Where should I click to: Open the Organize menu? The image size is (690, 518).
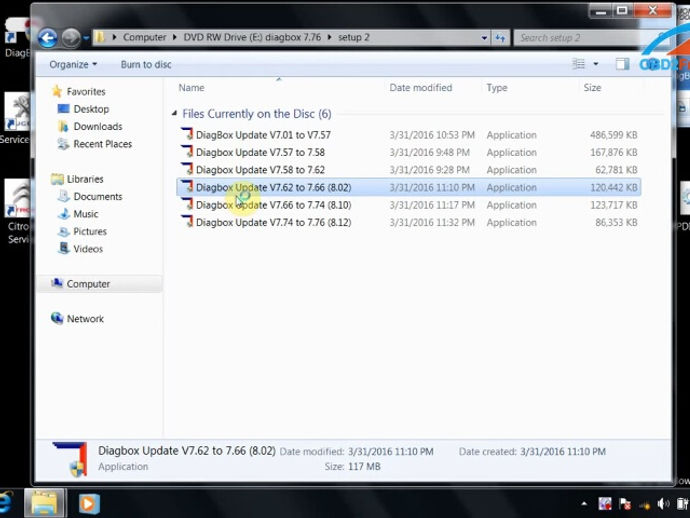(x=73, y=65)
